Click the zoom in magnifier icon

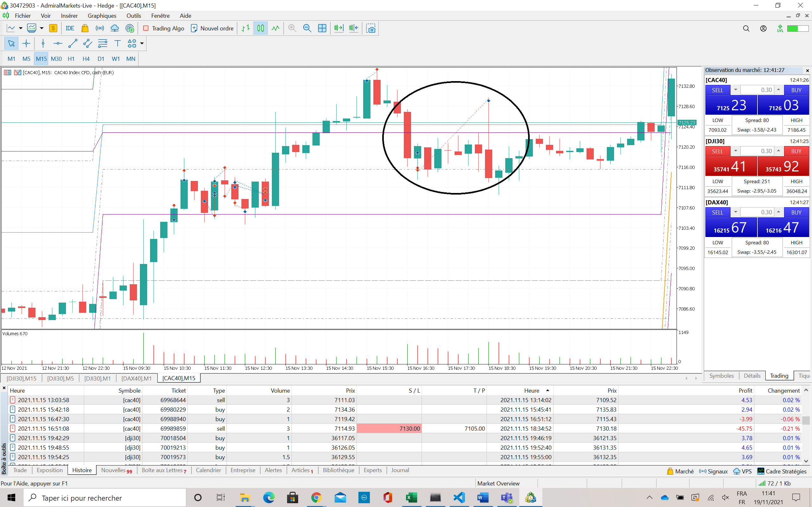click(x=292, y=29)
